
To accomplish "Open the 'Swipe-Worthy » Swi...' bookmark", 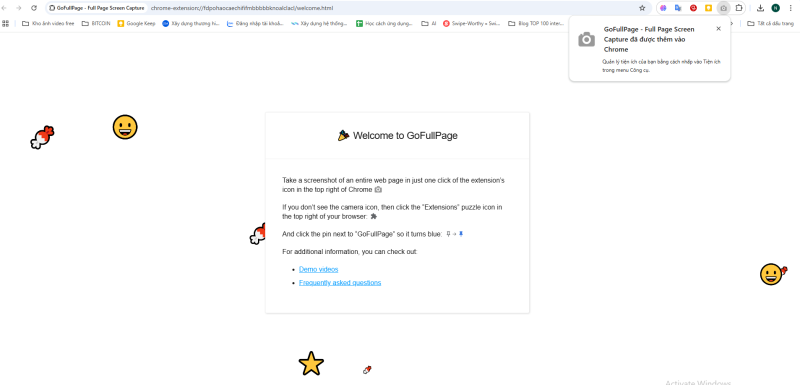I will (x=472, y=23).
